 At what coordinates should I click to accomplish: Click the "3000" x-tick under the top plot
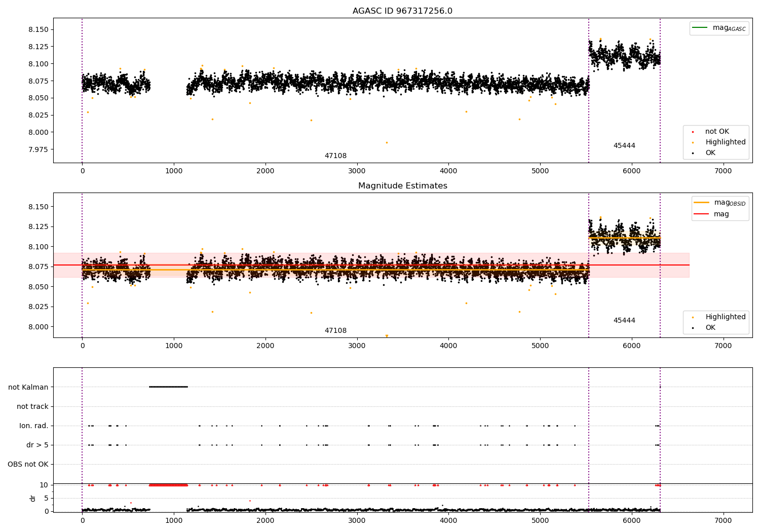pos(357,171)
